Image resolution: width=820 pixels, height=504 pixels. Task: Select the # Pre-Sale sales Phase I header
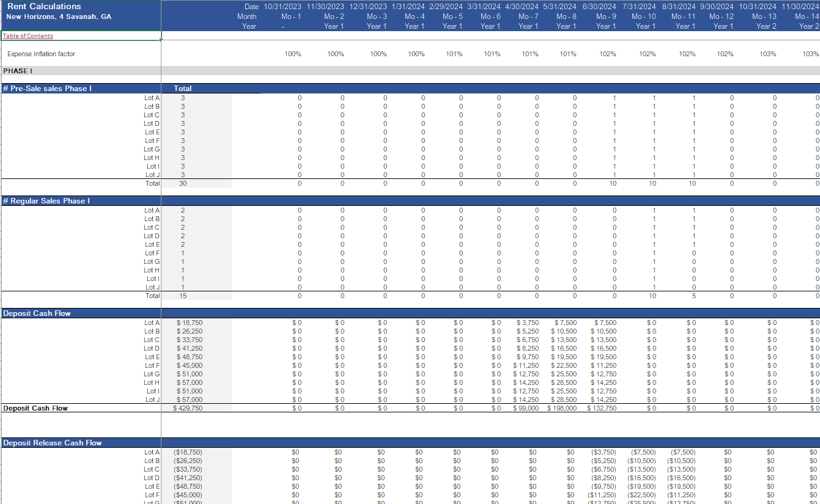click(x=47, y=89)
